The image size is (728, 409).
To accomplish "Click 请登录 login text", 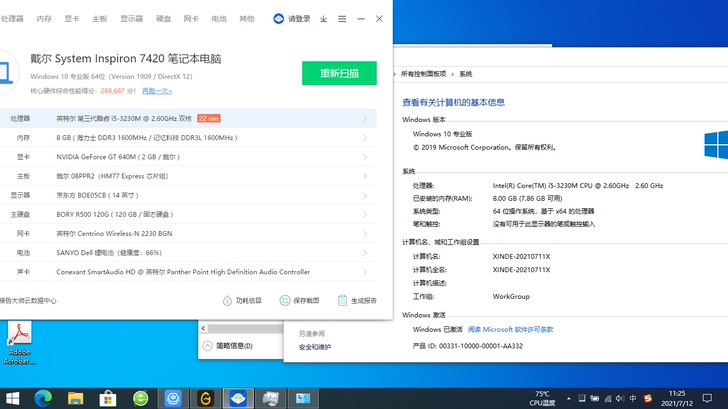I will tap(299, 19).
